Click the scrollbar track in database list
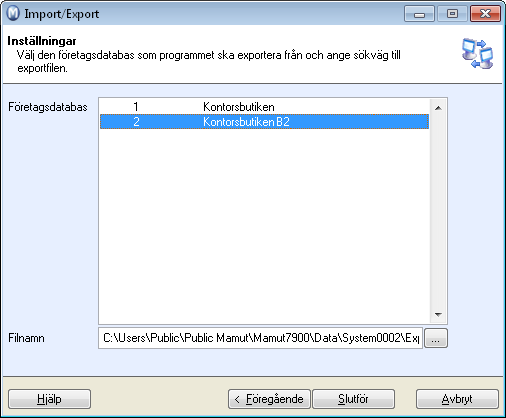The image size is (506, 418). pyautogui.click(x=438, y=211)
